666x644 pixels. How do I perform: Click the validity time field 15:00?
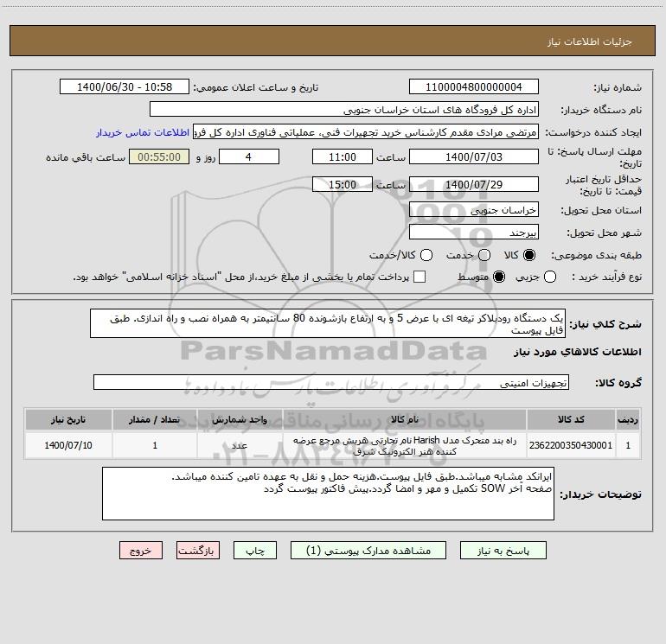[343, 184]
